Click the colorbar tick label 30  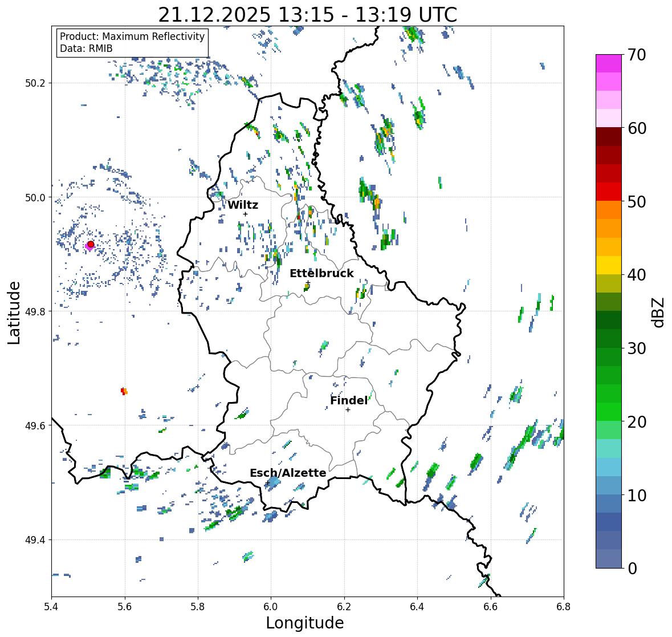click(x=637, y=348)
